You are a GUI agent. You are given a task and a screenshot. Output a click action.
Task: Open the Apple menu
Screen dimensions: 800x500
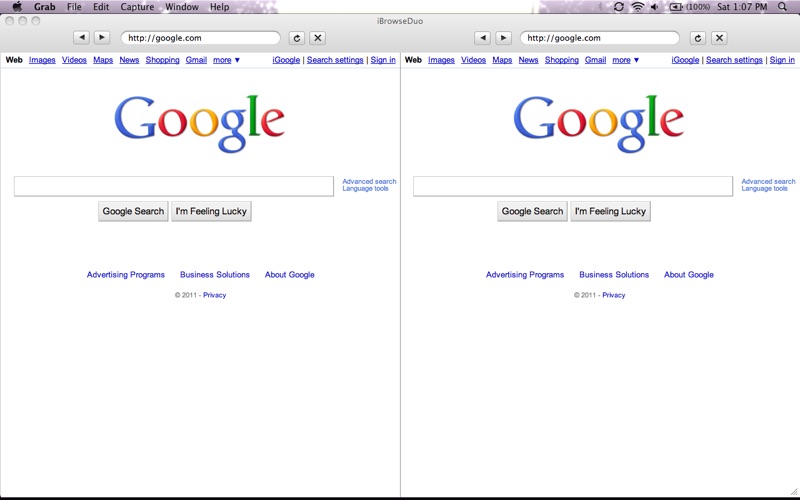tap(17, 7)
